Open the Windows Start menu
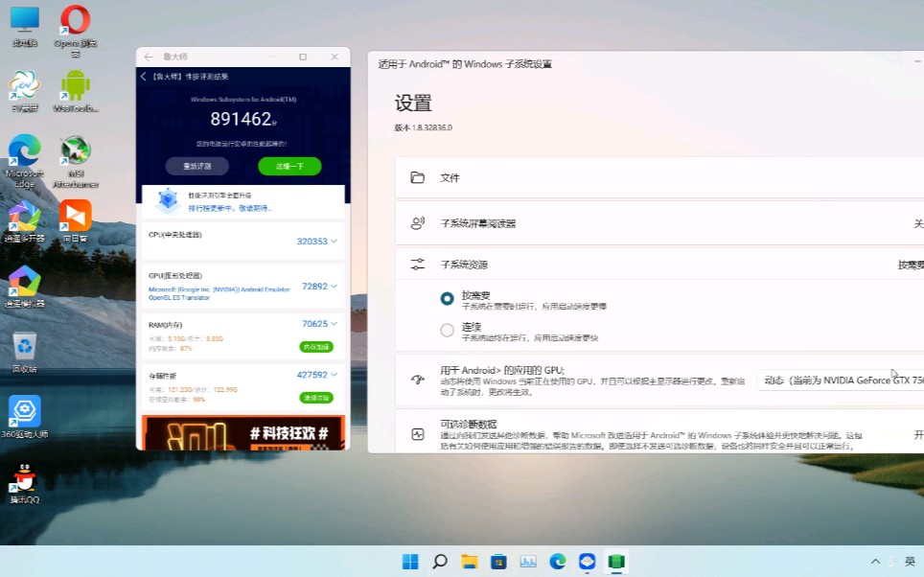Viewport: 924px width, 577px height. tap(409, 562)
